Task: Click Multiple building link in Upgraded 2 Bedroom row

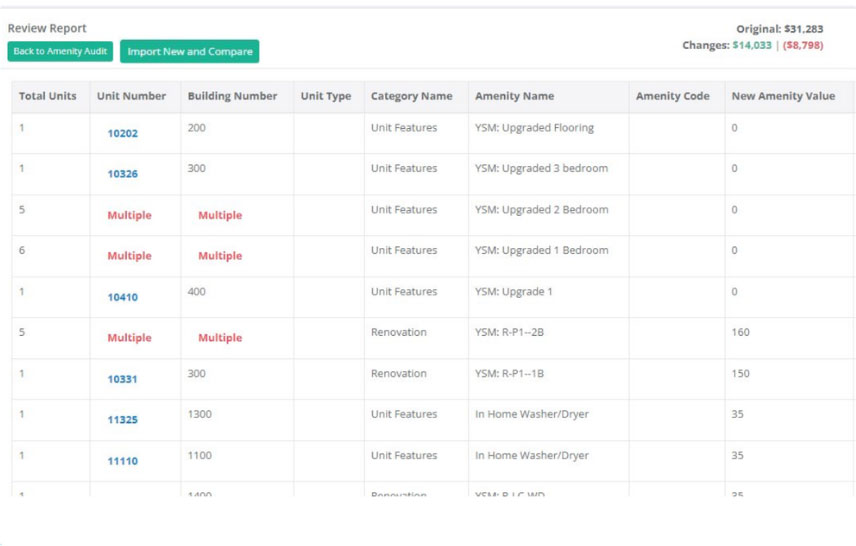Action: pyautogui.click(x=220, y=215)
